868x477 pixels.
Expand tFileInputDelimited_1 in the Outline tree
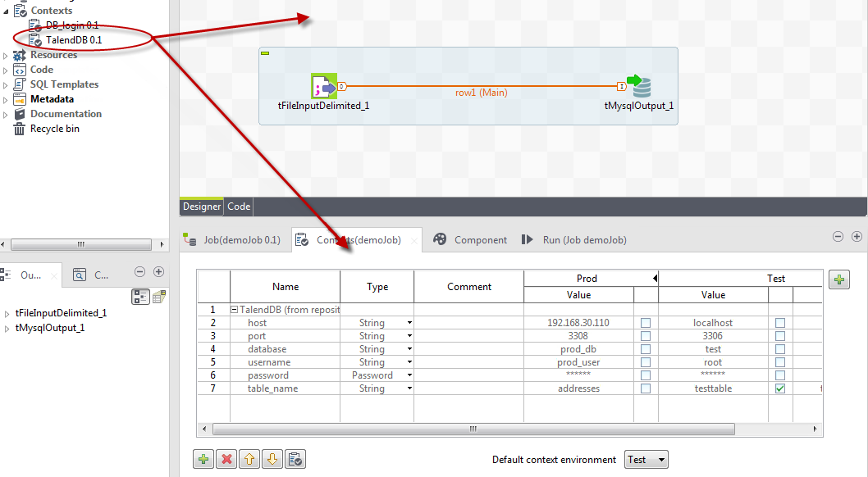(x=7, y=313)
